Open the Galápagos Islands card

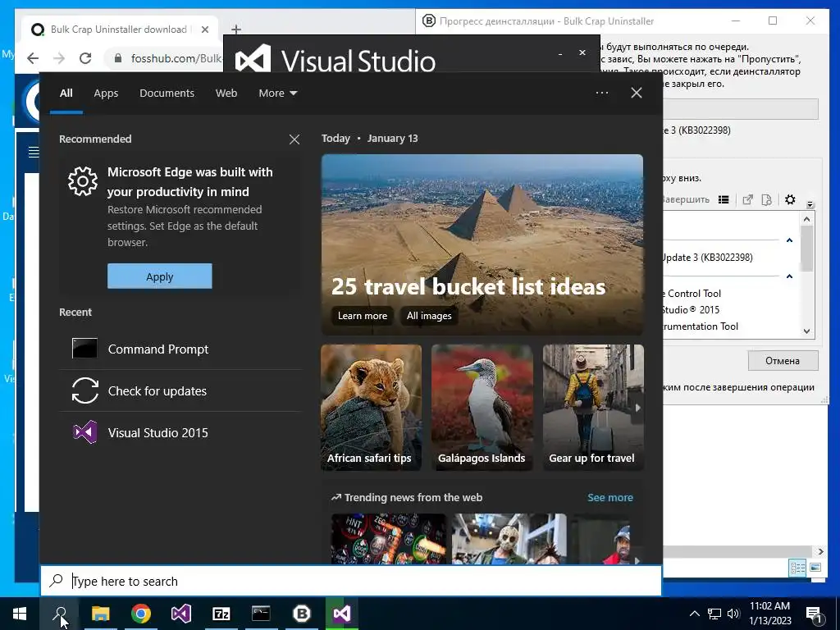(482, 408)
